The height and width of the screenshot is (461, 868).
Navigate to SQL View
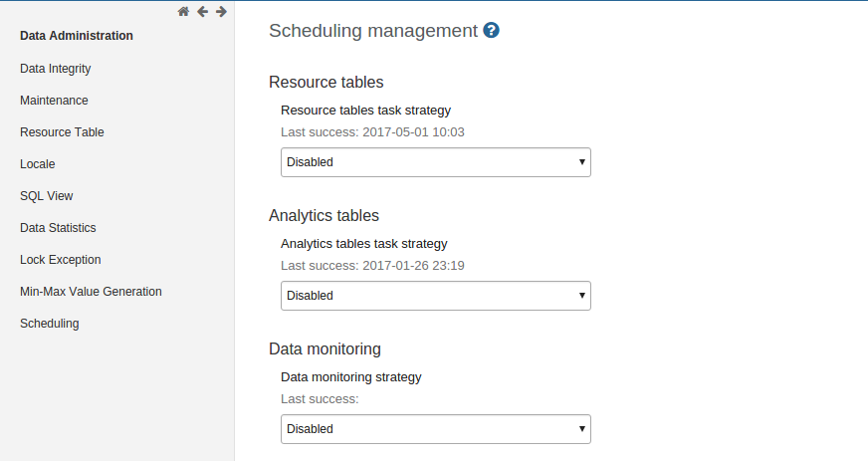47,196
